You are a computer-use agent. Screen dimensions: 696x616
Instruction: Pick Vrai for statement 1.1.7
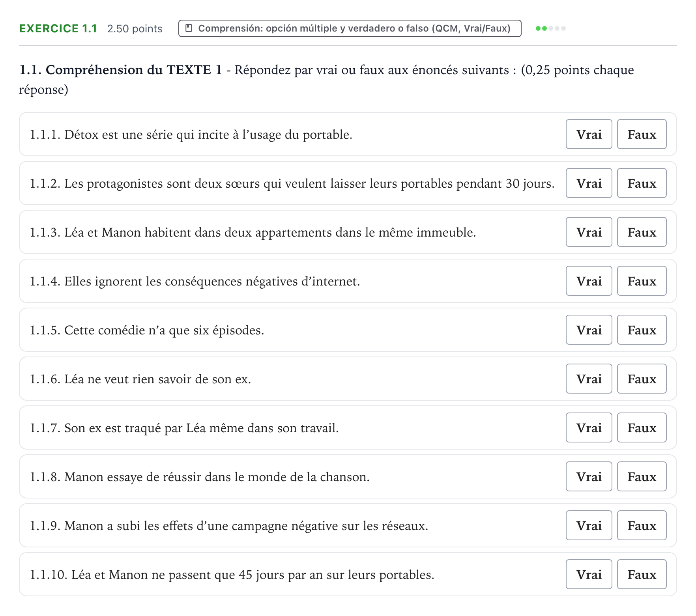589,427
